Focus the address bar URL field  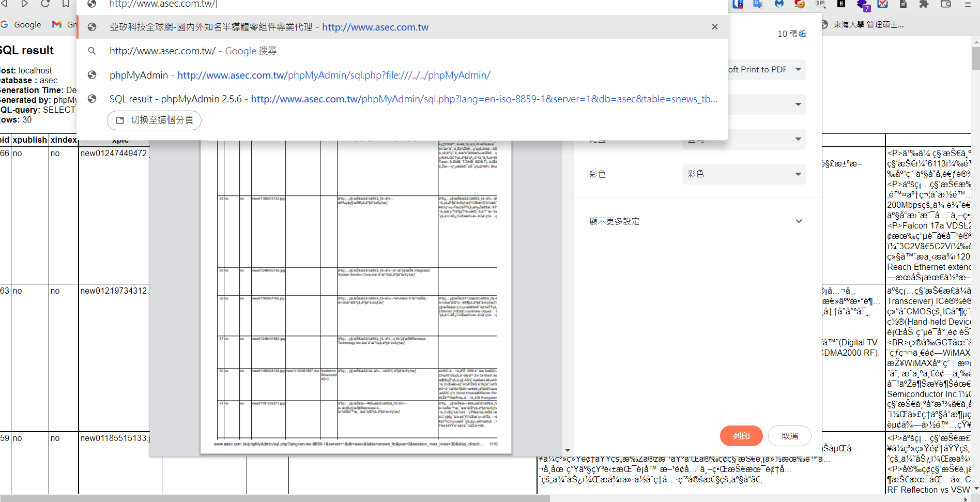[403, 4]
